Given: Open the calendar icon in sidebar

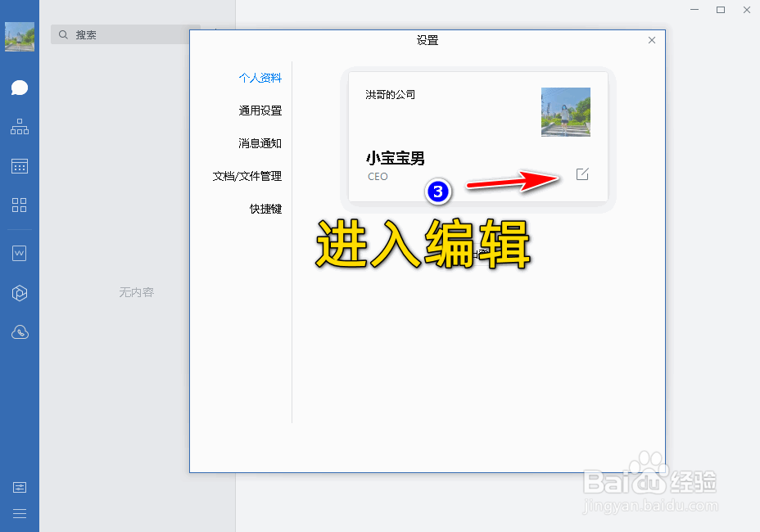Looking at the screenshot, I should tap(20, 166).
